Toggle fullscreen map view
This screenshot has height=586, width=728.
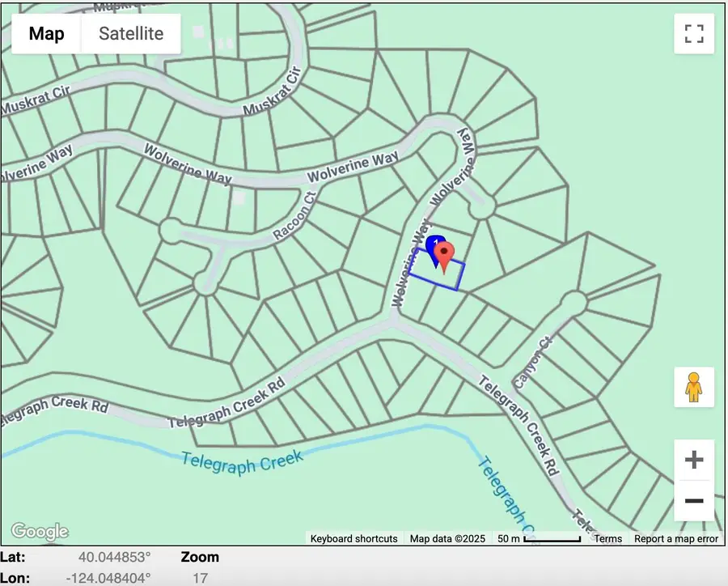pos(694,33)
